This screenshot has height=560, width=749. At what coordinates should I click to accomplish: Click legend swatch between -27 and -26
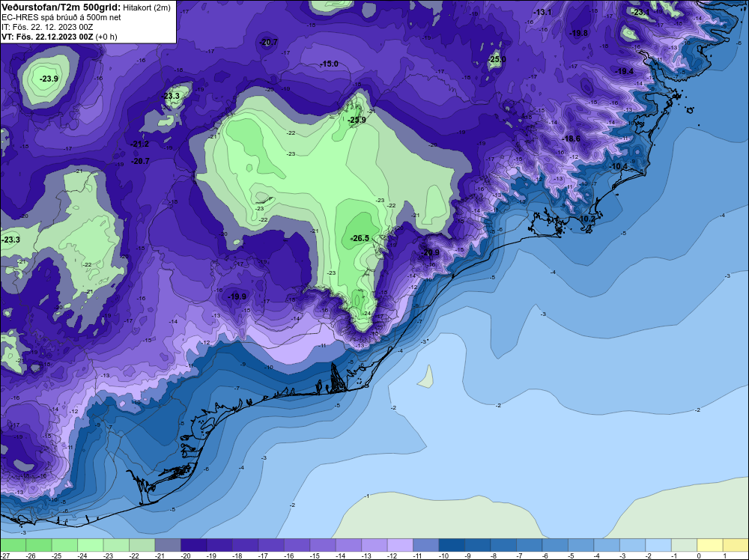point(13,545)
